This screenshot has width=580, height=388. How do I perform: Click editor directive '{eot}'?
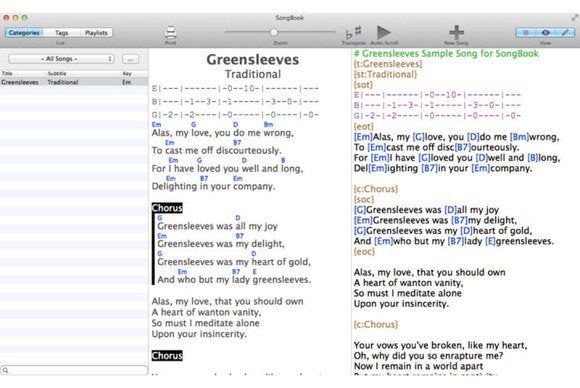tap(364, 126)
